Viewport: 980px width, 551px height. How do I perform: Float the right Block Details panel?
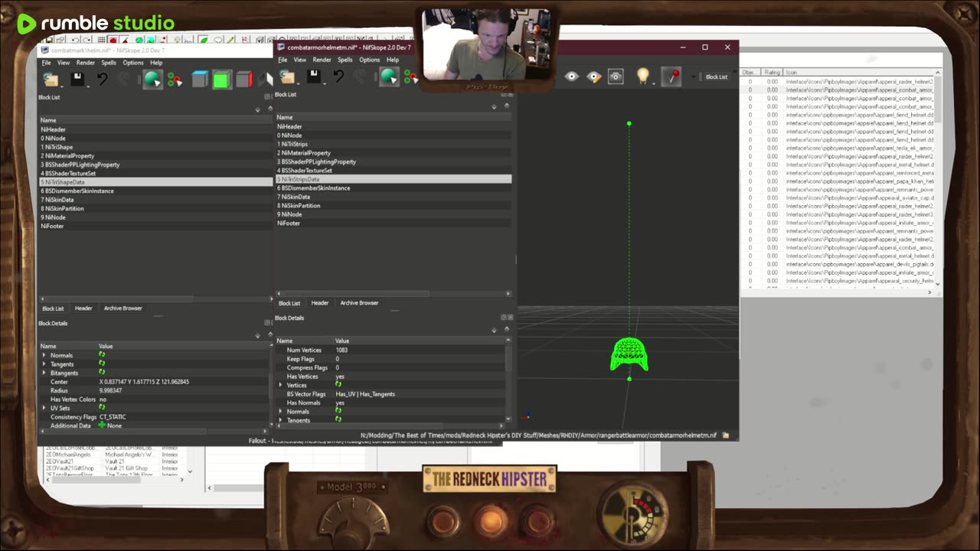tap(504, 318)
